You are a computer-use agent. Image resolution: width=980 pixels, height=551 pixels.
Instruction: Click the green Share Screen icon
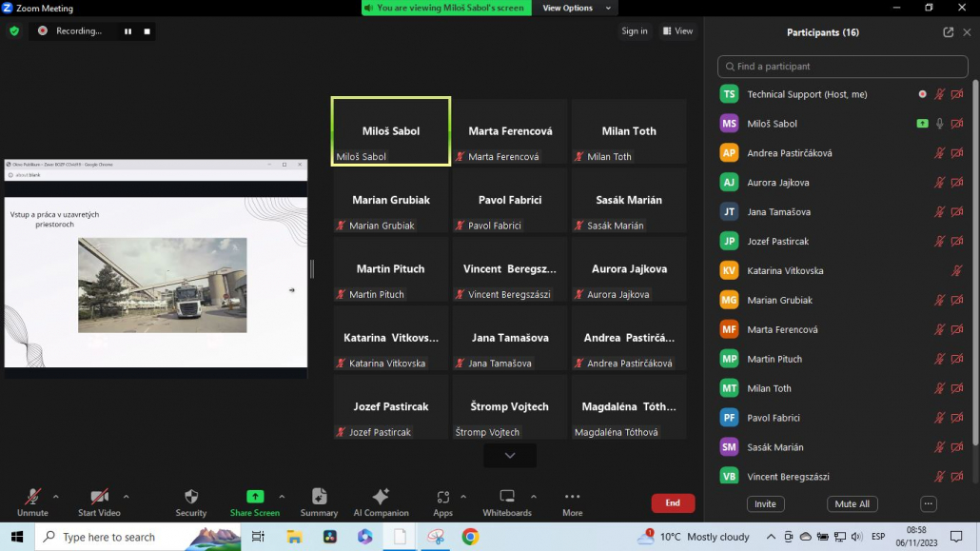[x=255, y=497]
